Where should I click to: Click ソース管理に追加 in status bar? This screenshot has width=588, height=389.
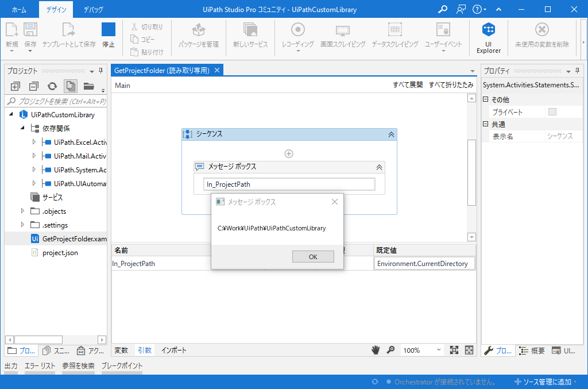click(x=546, y=382)
